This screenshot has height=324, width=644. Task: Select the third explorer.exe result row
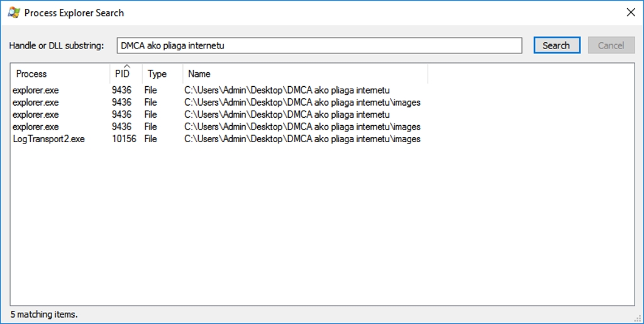tap(36, 115)
